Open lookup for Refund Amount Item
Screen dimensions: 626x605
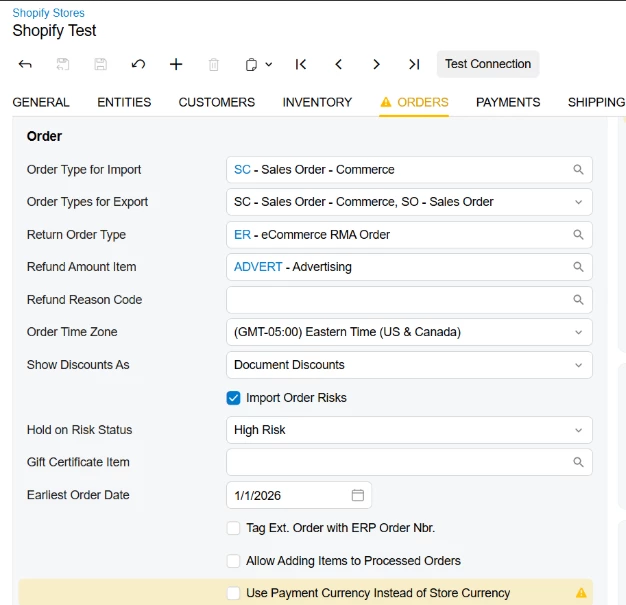[578, 267]
